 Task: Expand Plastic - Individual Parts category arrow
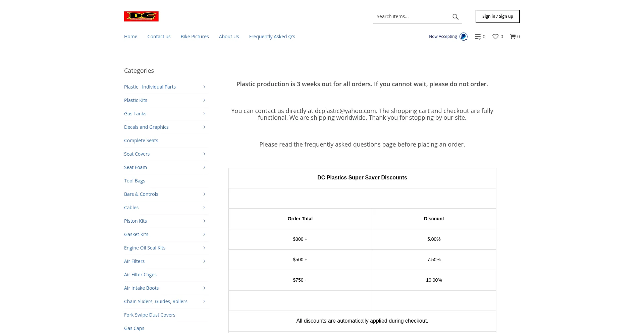[204, 87]
